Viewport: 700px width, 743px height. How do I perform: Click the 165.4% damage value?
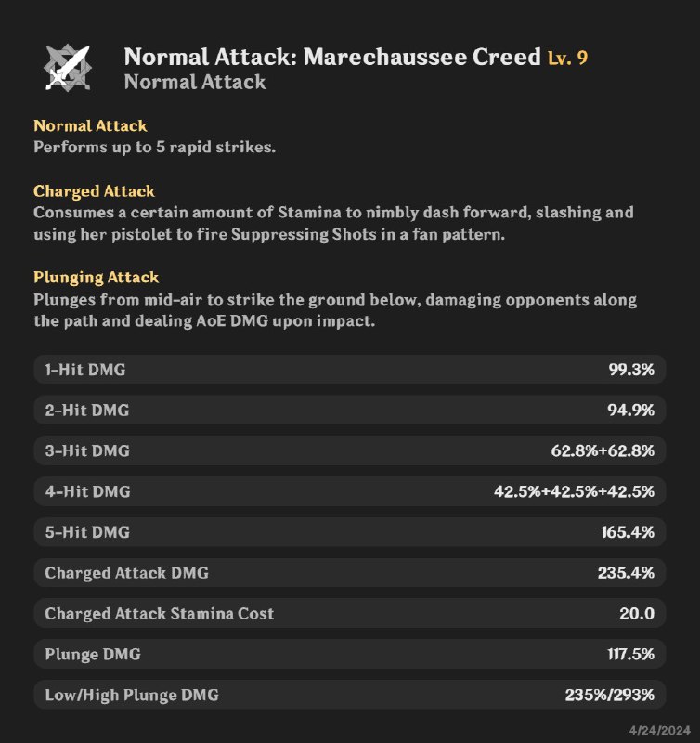click(628, 532)
